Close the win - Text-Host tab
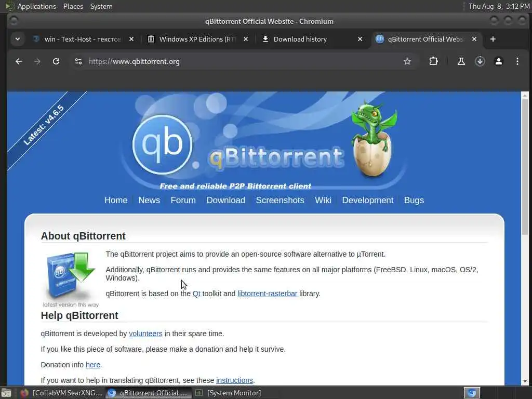532x399 pixels. coord(131,39)
